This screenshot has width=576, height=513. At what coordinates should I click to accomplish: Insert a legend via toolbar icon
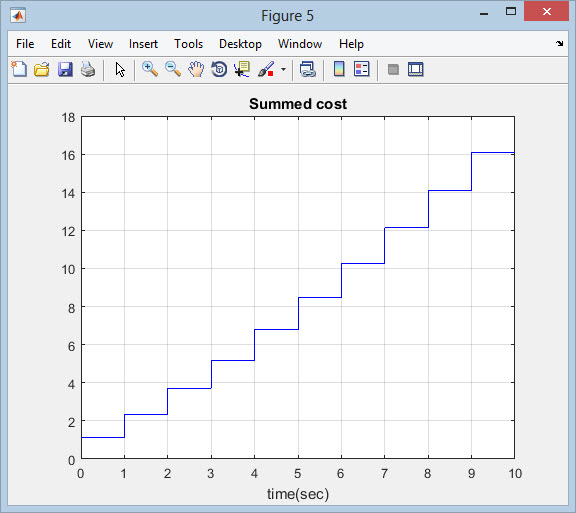tap(361, 69)
